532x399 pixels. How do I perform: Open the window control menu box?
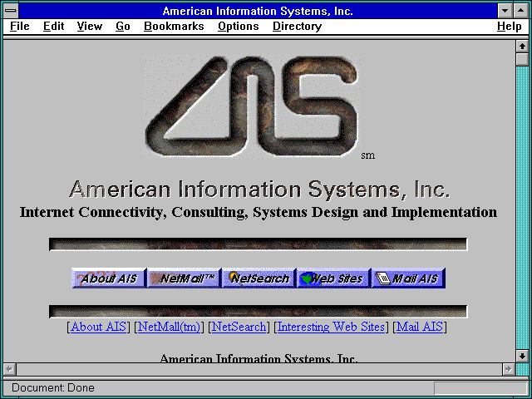11,11
